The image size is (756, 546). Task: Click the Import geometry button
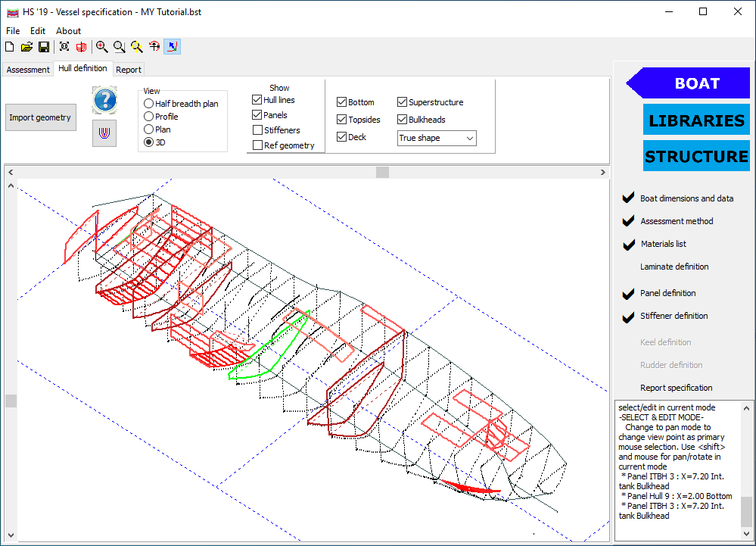tap(40, 117)
